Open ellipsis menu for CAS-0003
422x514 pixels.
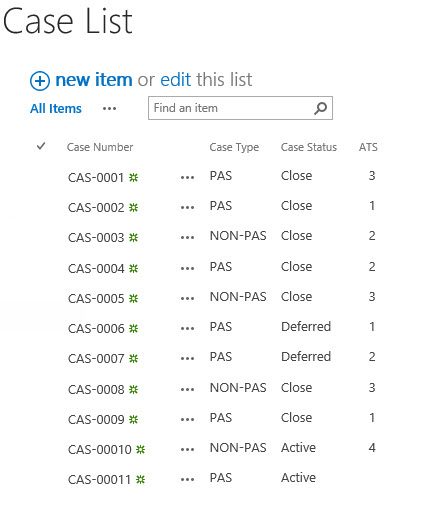click(x=187, y=237)
